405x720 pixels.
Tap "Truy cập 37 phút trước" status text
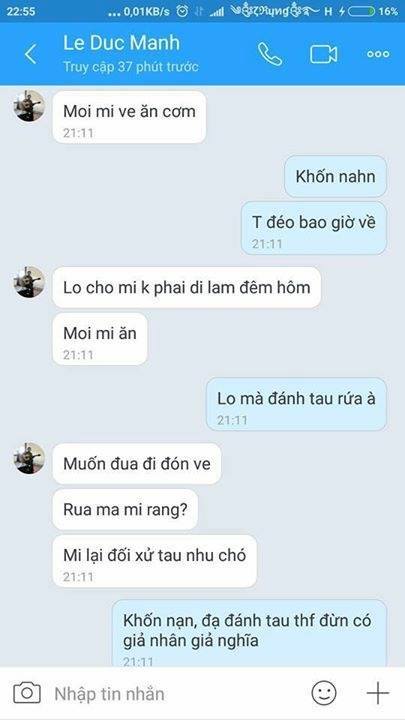[x=131, y=67]
